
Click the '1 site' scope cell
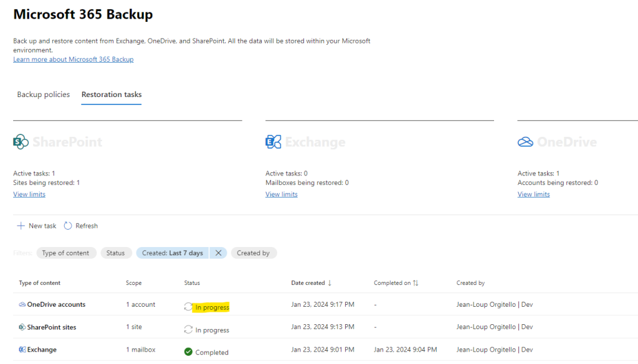134,327
